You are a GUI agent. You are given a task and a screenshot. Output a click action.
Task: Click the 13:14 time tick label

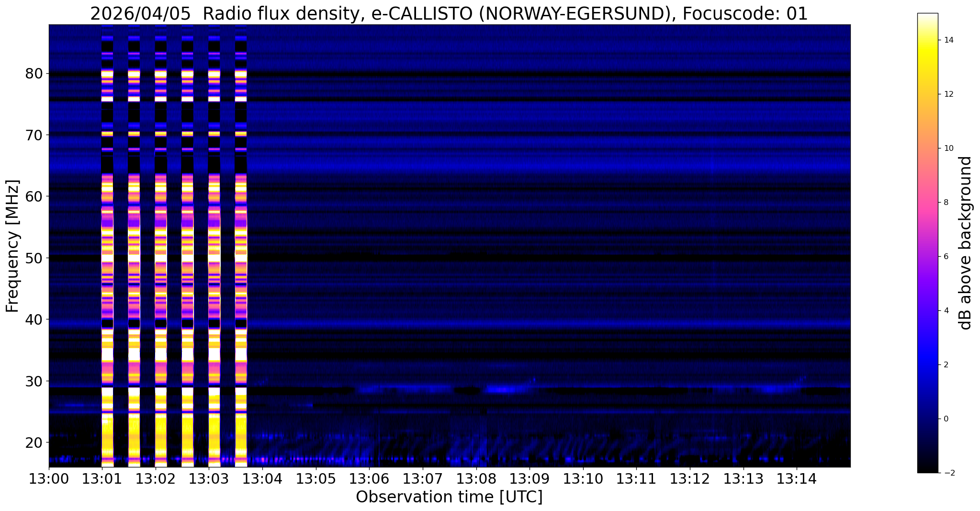pos(797,478)
